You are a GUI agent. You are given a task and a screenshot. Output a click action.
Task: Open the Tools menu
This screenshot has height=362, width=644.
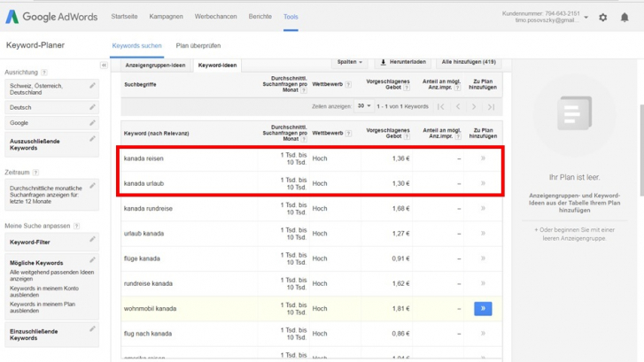[291, 17]
